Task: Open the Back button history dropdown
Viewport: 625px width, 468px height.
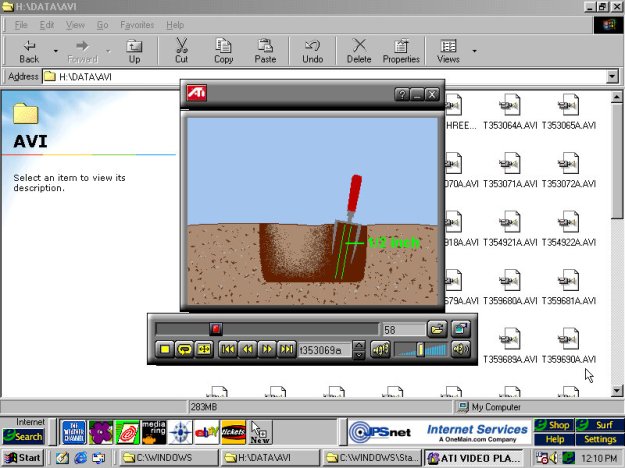Action: 56,50
